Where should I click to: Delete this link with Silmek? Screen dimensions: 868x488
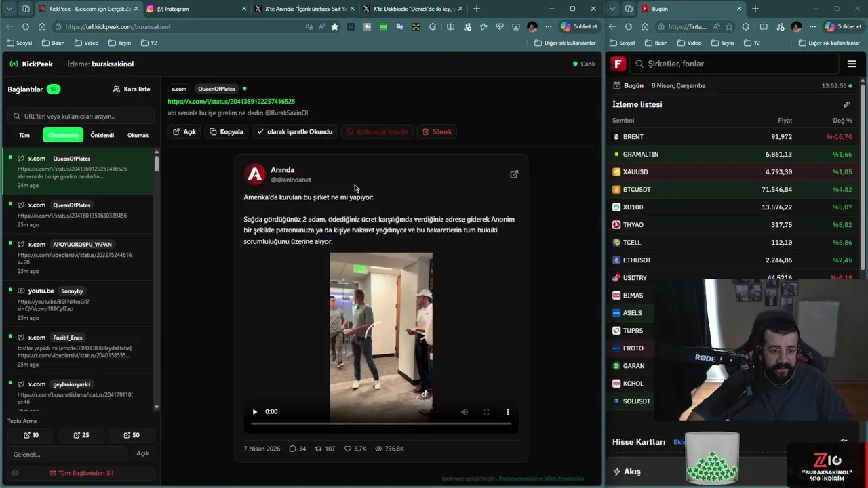click(437, 131)
